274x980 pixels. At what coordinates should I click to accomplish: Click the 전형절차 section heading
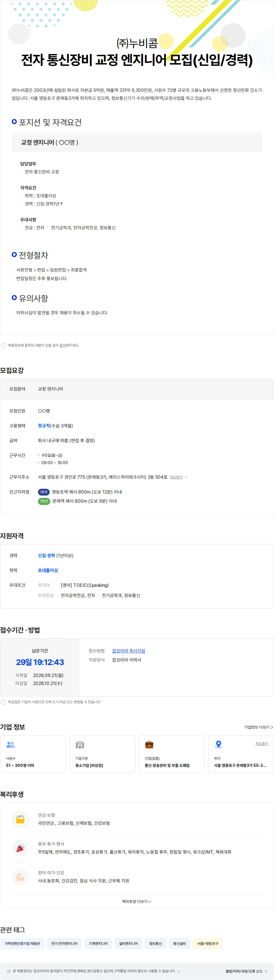(x=33, y=255)
